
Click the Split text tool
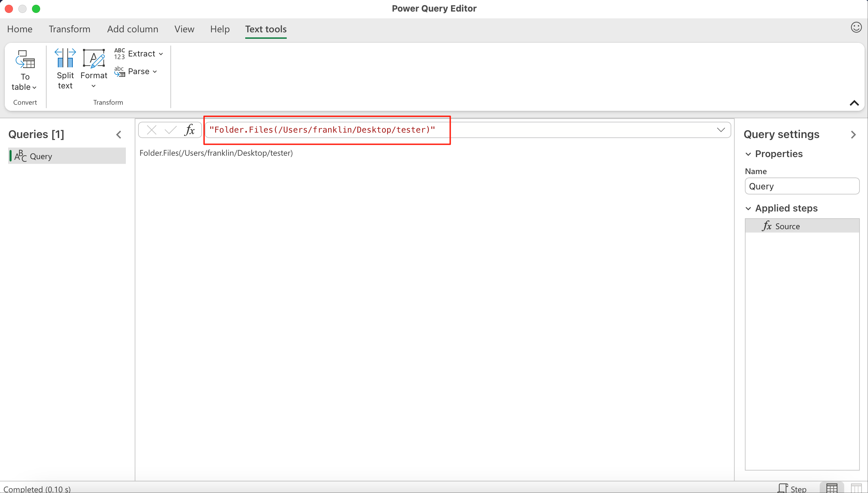click(65, 69)
